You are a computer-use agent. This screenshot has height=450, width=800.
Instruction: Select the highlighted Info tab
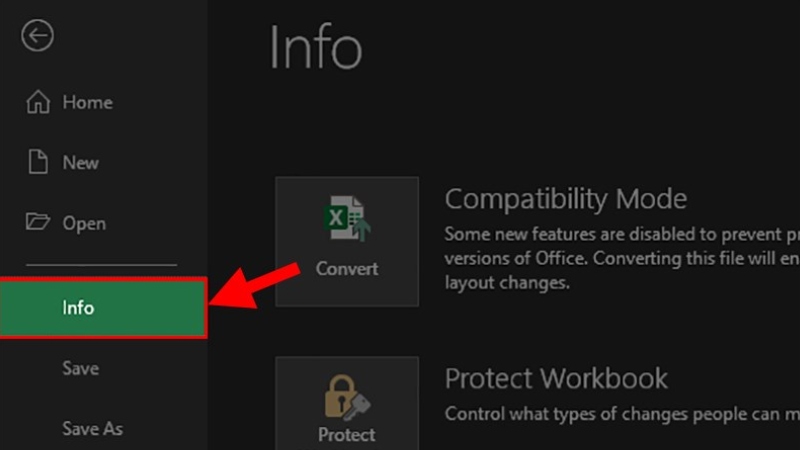point(103,308)
